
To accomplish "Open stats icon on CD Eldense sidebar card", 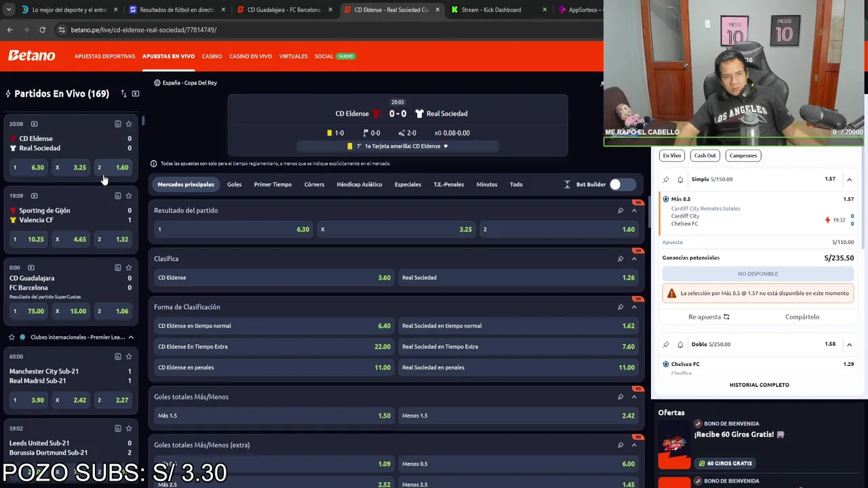I will click(118, 124).
